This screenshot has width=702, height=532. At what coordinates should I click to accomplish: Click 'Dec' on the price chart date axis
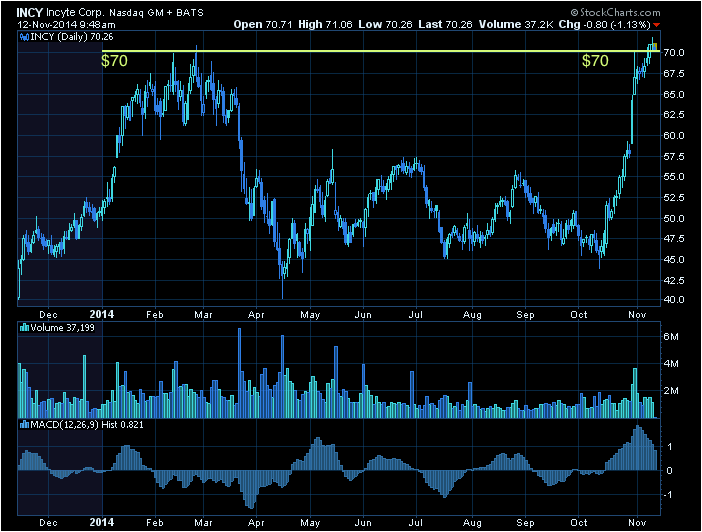pos(48,315)
